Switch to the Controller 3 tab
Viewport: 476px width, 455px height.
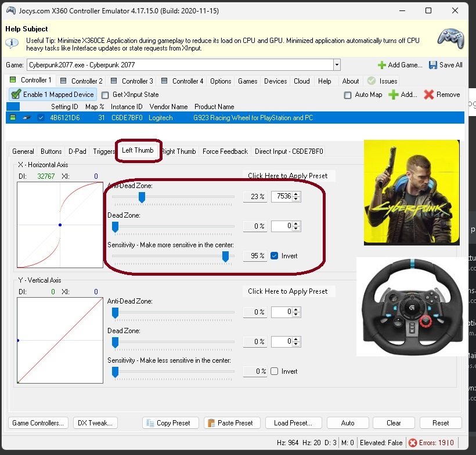pyautogui.click(x=132, y=81)
